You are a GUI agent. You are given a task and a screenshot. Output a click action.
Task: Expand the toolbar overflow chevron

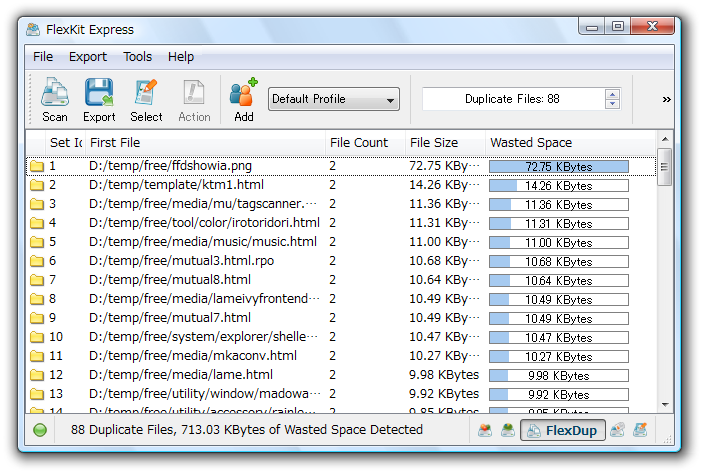[666, 99]
